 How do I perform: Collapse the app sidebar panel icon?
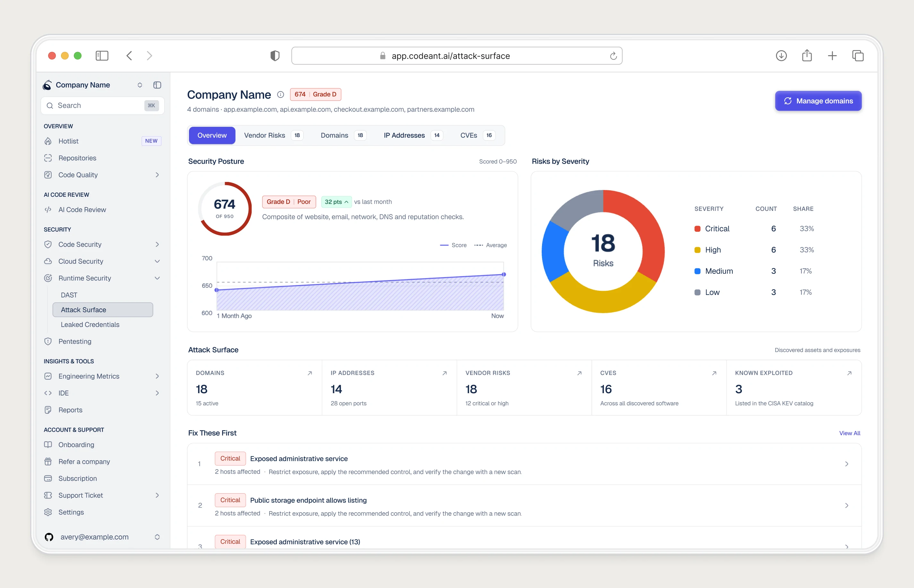157,85
